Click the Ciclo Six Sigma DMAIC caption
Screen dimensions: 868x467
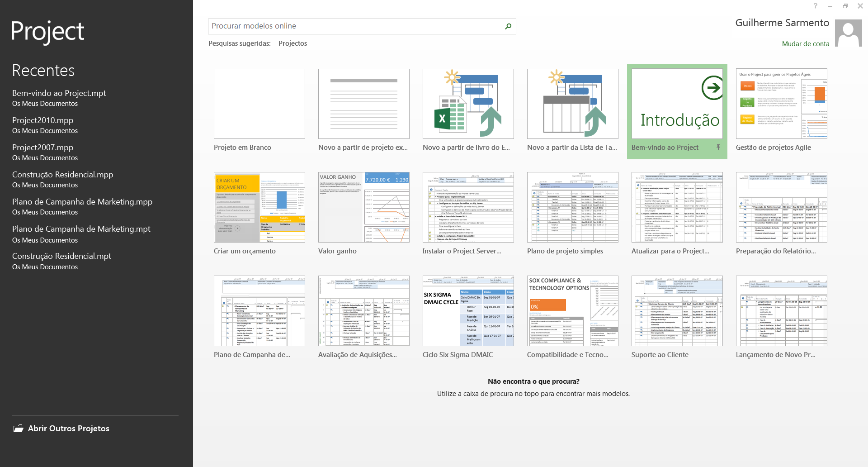(x=458, y=355)
